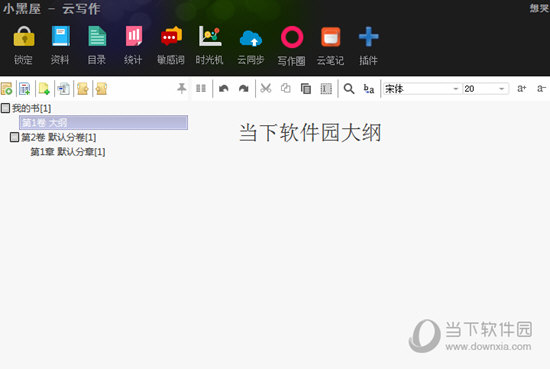550x369 pixels.
Task: Cut the selection with scissors icon
Action: click(x=266, y=88)
